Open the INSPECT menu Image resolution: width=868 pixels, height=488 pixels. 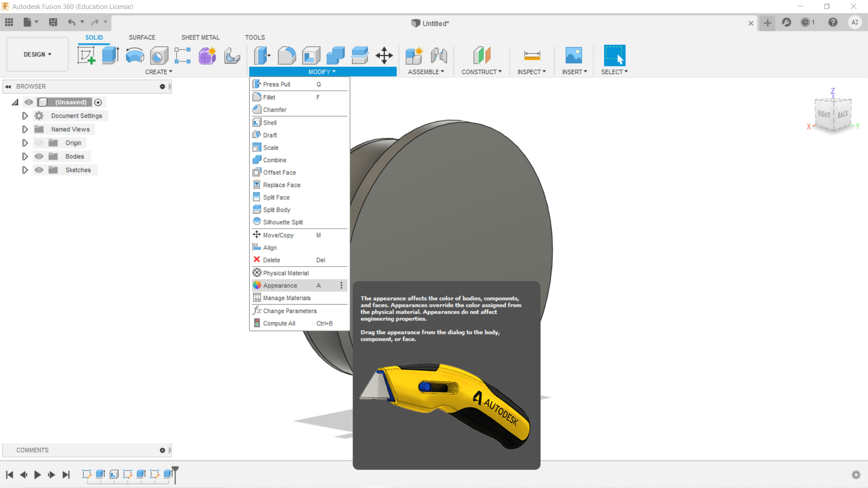pos(532,72)
